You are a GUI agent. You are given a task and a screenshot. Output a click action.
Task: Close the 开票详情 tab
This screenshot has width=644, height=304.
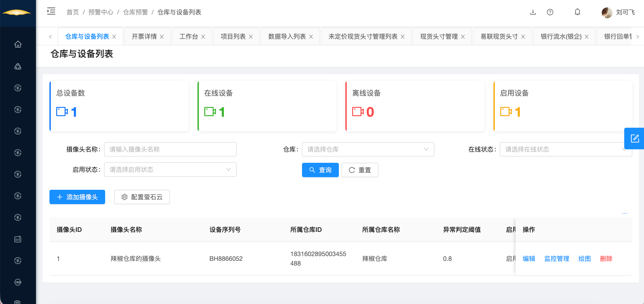tap(162, 36)
